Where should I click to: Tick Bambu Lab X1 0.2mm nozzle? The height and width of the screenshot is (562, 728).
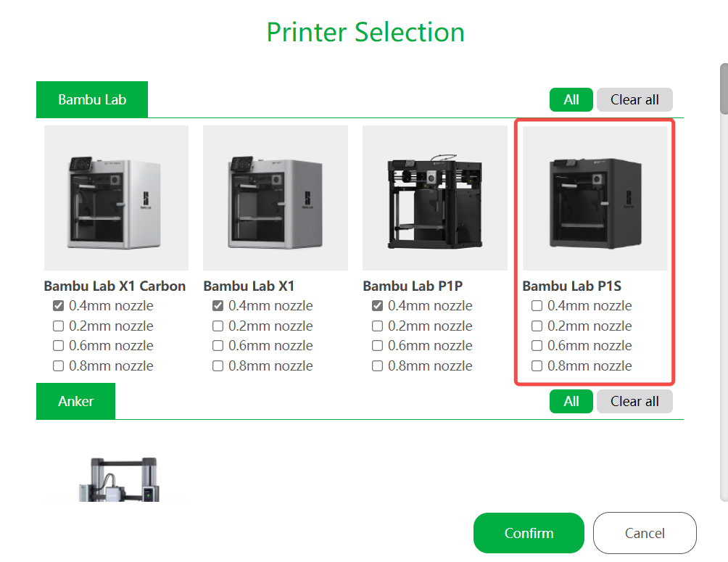(218, 326)
